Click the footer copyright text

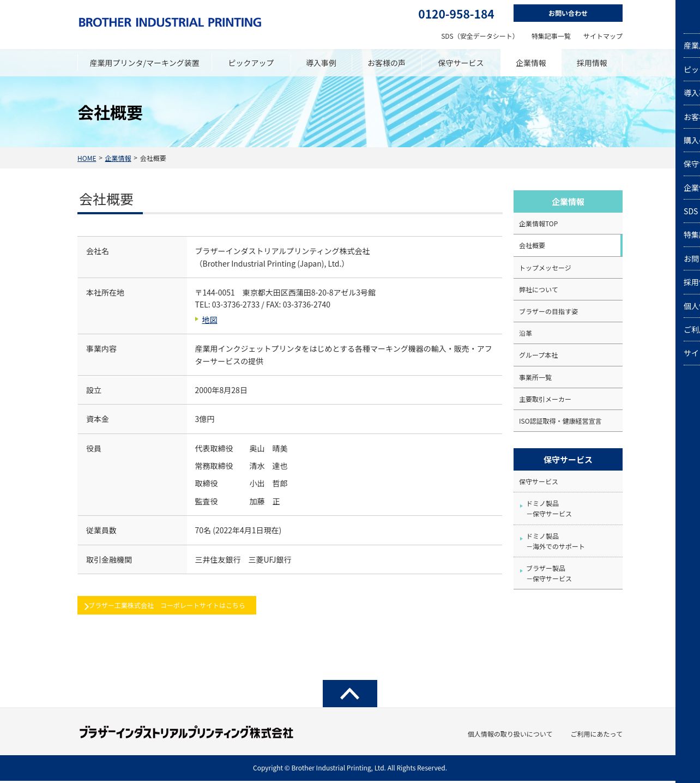point(349,768)
